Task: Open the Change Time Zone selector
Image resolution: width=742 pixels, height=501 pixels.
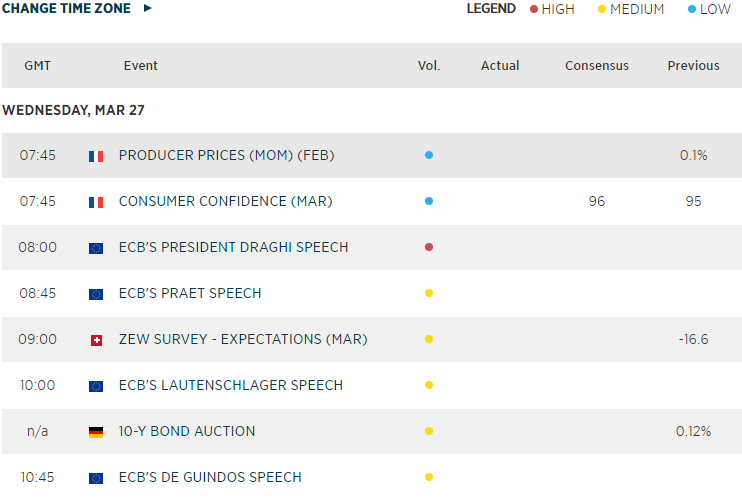Action: (x=67, y=8)
